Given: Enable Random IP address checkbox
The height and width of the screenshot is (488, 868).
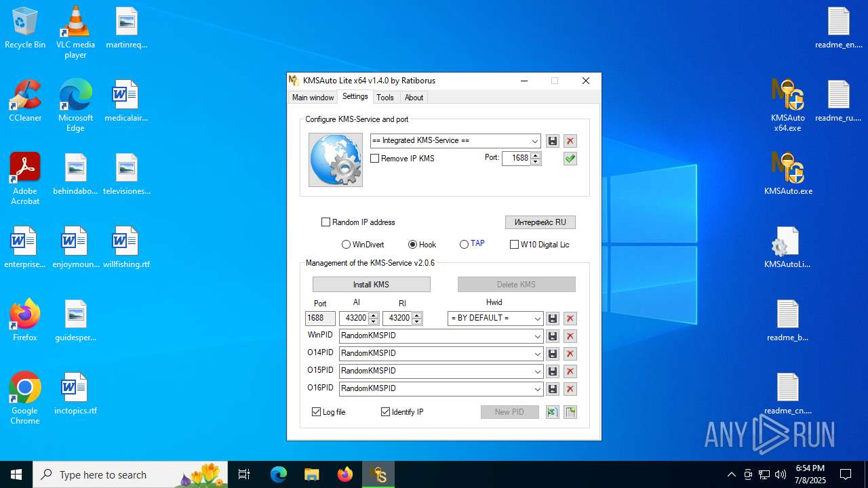Looking at the screenshot, I should click(x=325, y=222).
